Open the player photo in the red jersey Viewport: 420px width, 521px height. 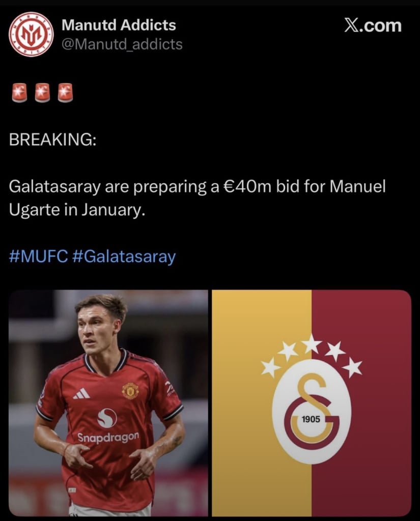coord(108,403)
